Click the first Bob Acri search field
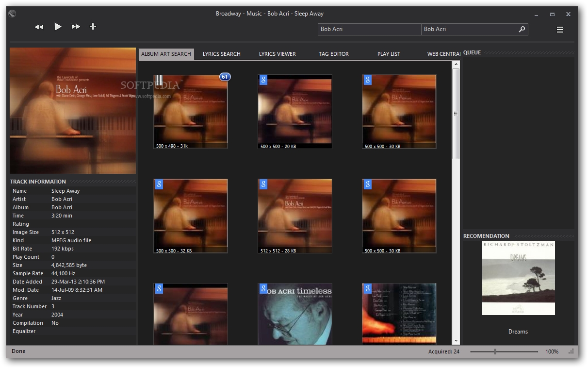588x368 pixels. (369, 29)
